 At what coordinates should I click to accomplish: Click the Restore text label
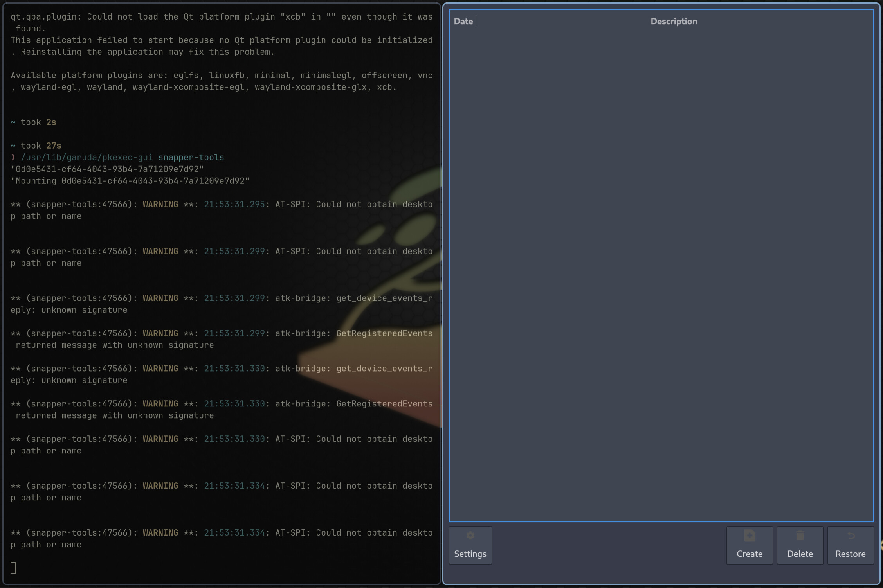coord(851,554)
